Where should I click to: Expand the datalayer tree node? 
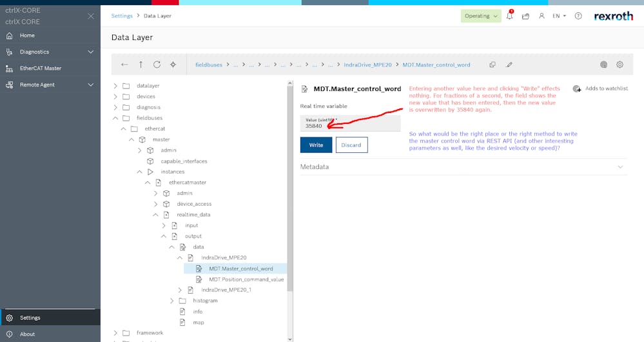tap(116, 86)
